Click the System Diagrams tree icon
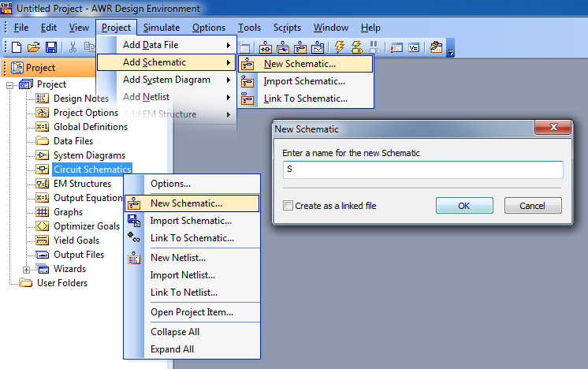588x369 pixels. click(42, 155)
